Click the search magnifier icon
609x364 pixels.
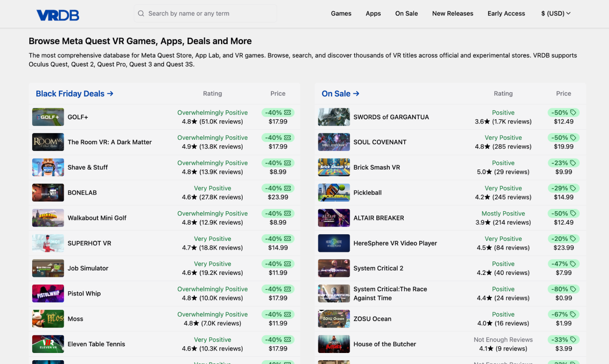[141, 13]
